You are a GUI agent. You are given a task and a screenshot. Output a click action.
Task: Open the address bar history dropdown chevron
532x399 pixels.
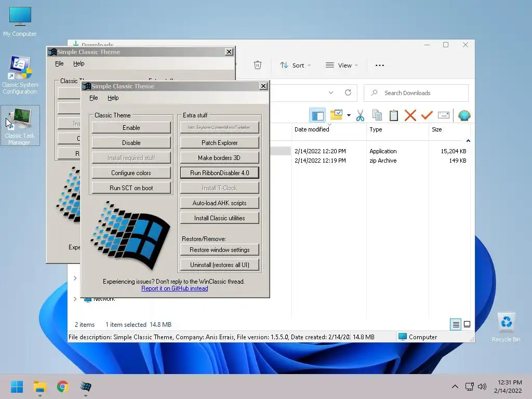331,92
